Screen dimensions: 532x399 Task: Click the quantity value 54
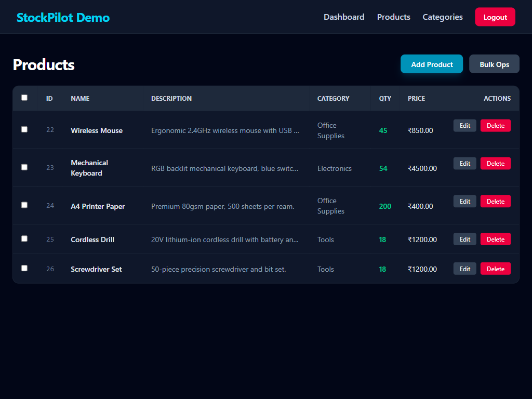click(x=383, y=169)
